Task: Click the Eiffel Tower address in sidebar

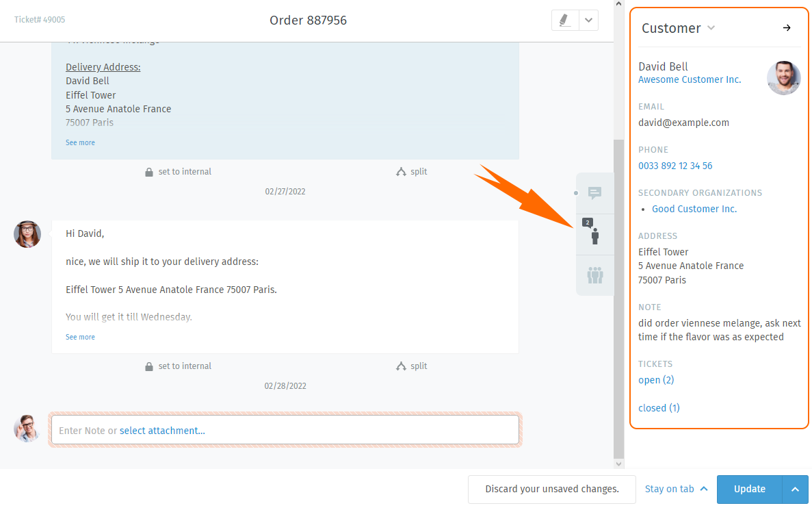Action: [691, 266]
